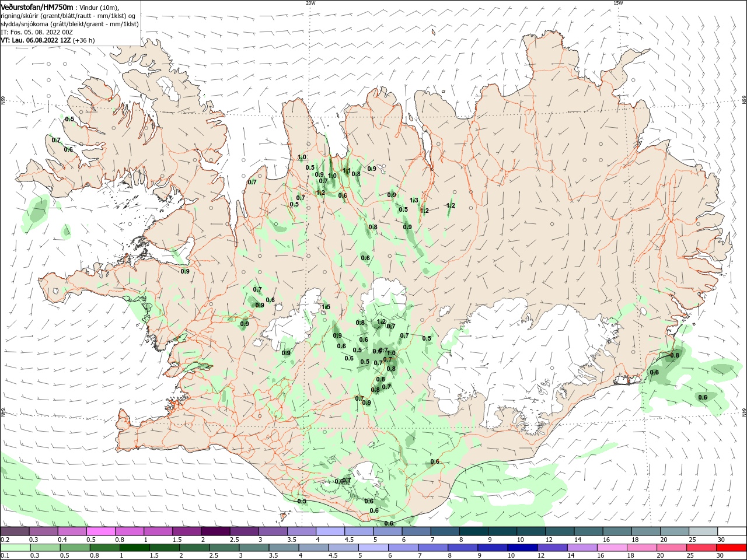Click the bottom-row pink swatch labeled 20
Screen dimensions: 747x560
(x=671, y=548)
